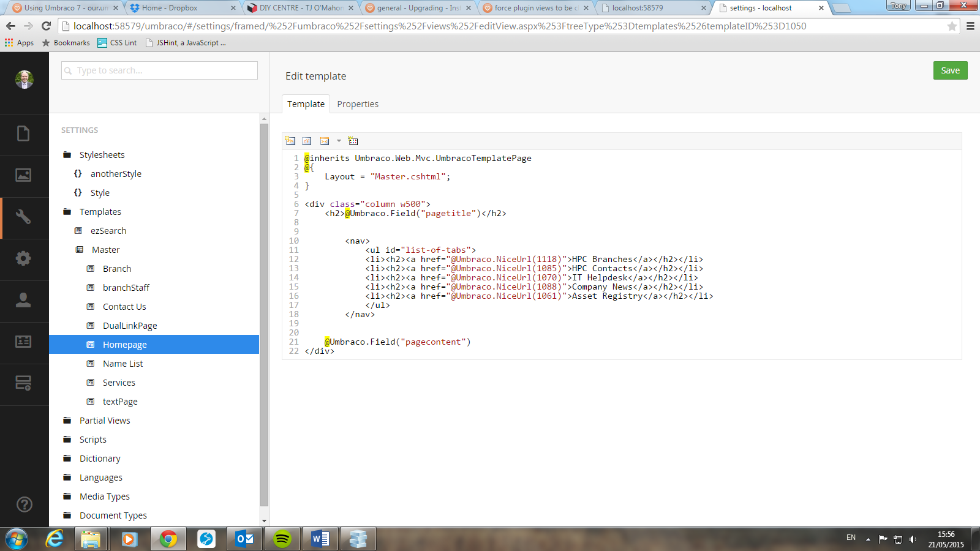Select the Master template
980x551 pixels.
point(105,250)
